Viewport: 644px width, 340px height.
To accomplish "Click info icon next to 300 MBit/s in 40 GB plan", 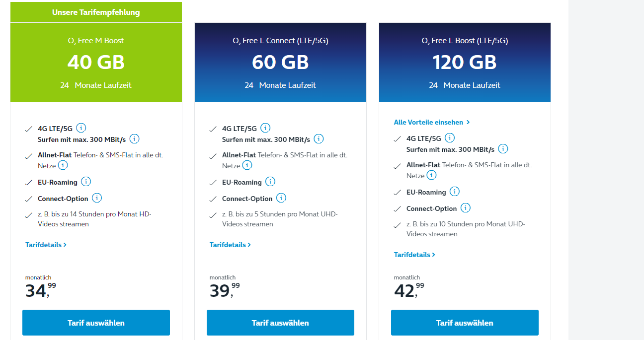I will click(134, 139).
